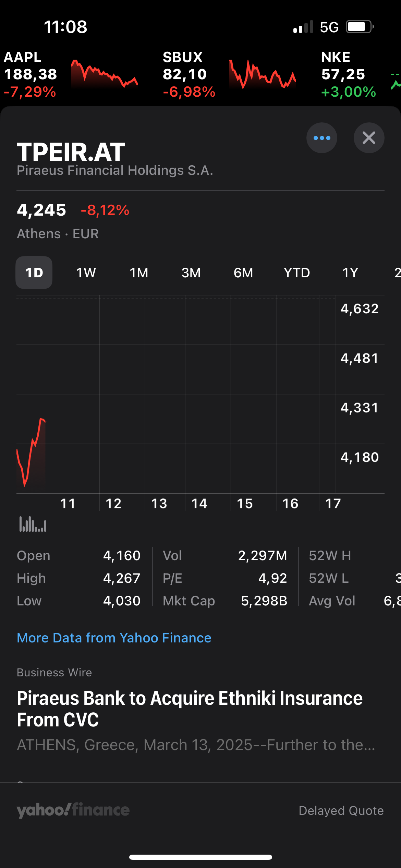Tap the red intraday price line on chart

click(x=31, y=452)
